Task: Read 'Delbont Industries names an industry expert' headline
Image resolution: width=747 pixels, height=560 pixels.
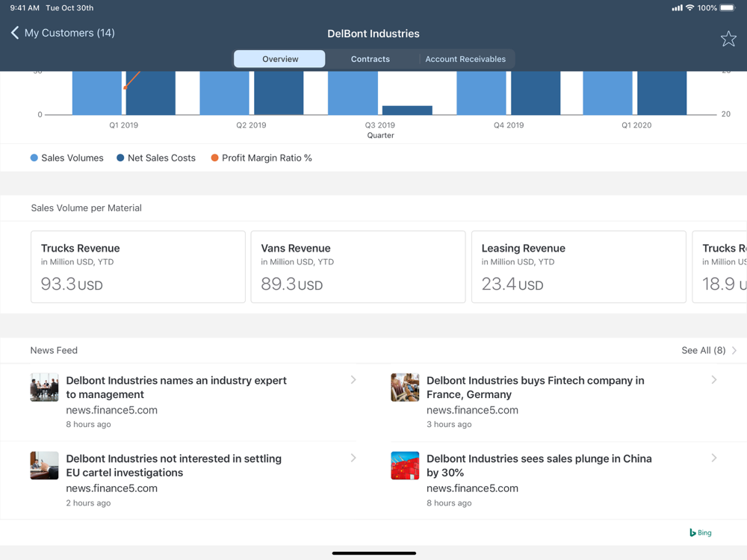Action: coord(176,387)
